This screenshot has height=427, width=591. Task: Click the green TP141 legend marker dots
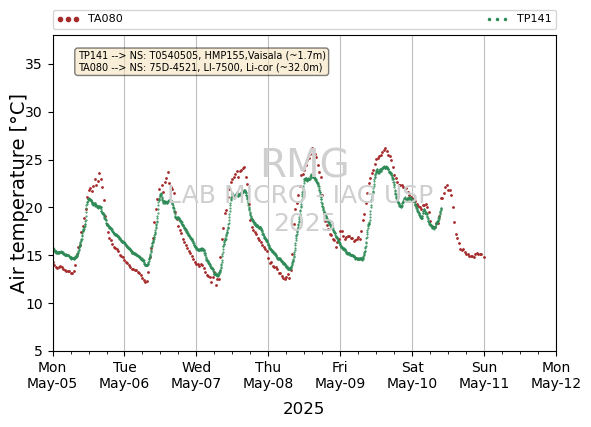tap(498, 19)
